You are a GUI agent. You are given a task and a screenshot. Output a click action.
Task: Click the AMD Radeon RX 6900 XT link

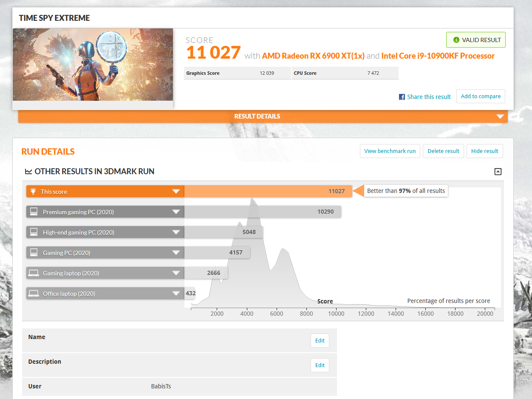313,56
